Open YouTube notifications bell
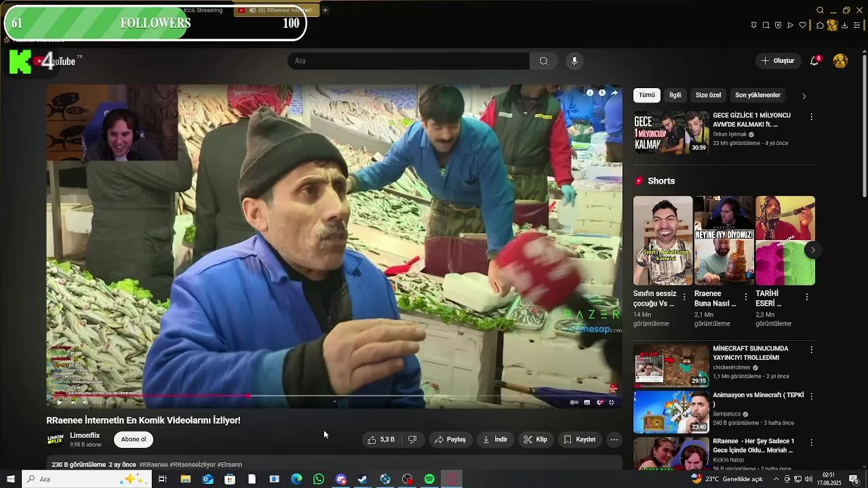 [814, 61]
